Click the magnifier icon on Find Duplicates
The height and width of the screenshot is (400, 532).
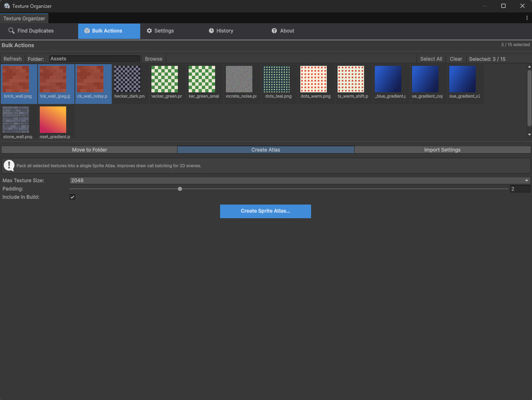[x=11, y=30]
